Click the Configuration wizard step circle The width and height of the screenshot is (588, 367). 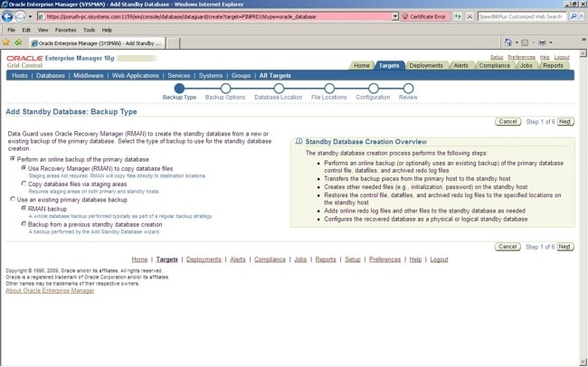(x=373, y=89)
